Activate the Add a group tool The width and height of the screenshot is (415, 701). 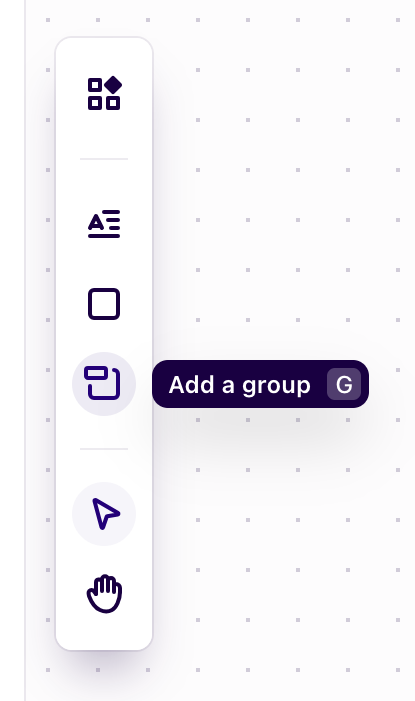pyautogui.click(x=104, y=384)
